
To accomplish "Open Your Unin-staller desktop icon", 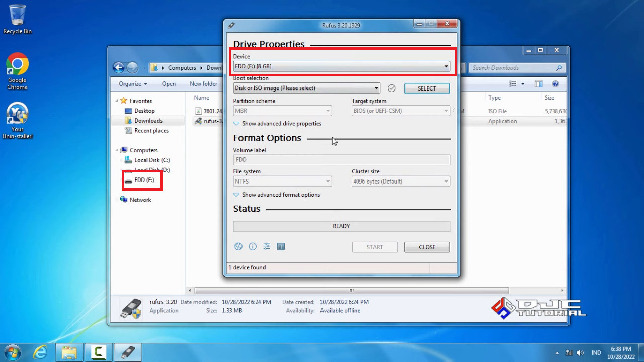I will (x=17, y=121).
